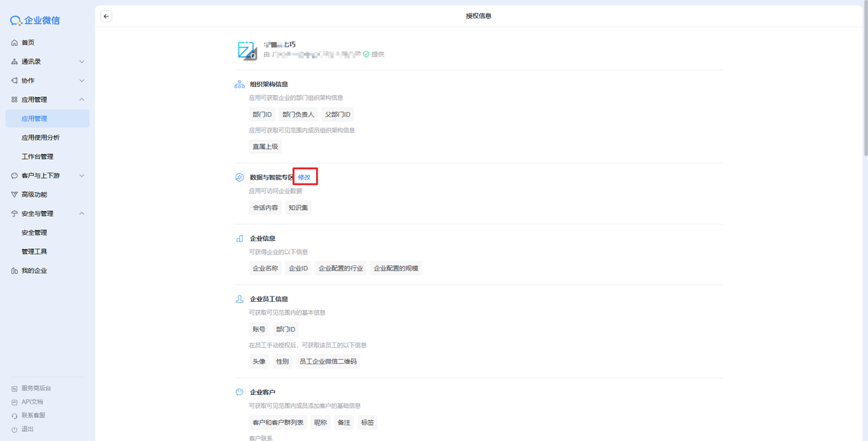This screenshot has width=868, height=441.
Task: Click the 首页 home icon
Action: 15,43
